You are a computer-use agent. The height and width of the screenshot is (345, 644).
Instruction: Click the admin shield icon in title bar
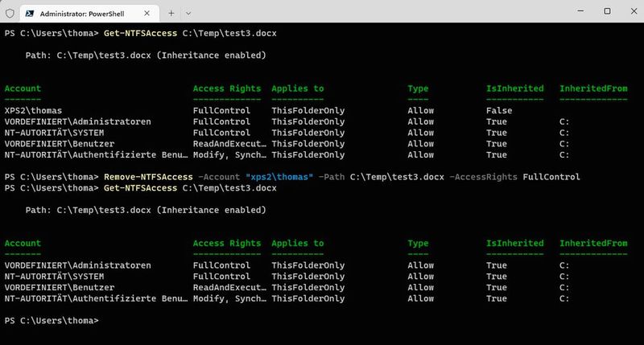pyautogui.click(x=10, y=12)
